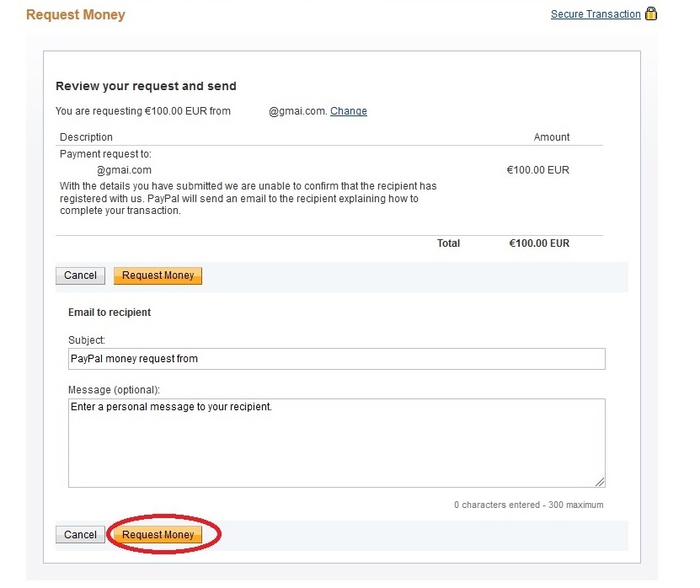Open the Secure Transaction link
Screen dimensions: 700x588
click(x=596, y=14)
